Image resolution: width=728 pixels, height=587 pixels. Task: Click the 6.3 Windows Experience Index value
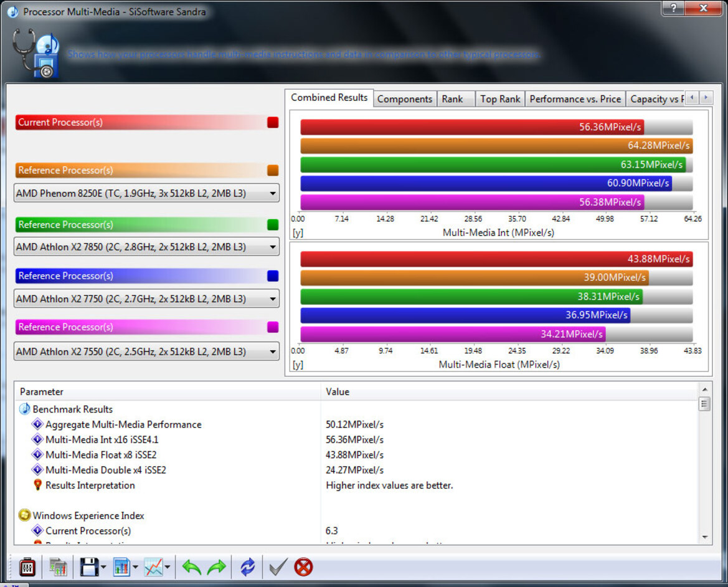tap(331, 530)
